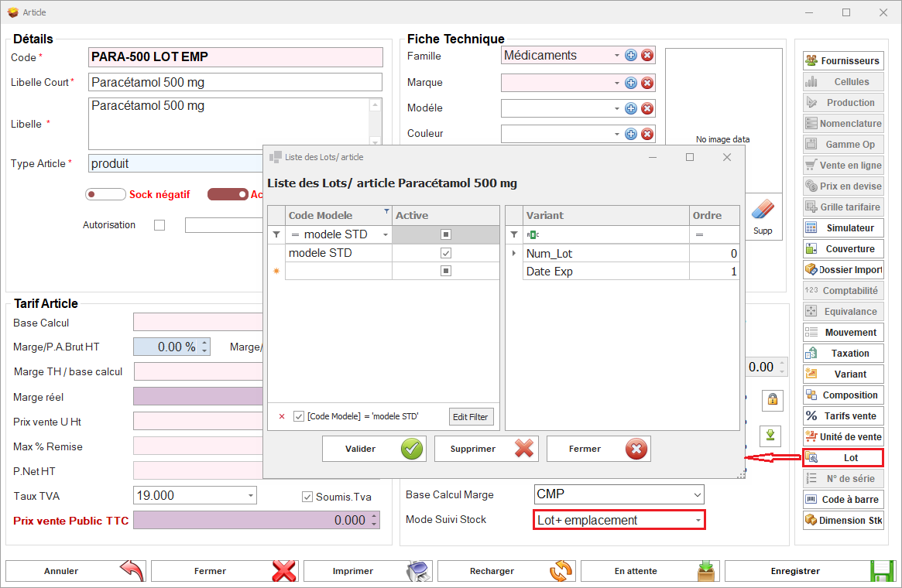Click the green download arrow icon
Viewport: 902px width, 588px height.
[x=770, y=435]
